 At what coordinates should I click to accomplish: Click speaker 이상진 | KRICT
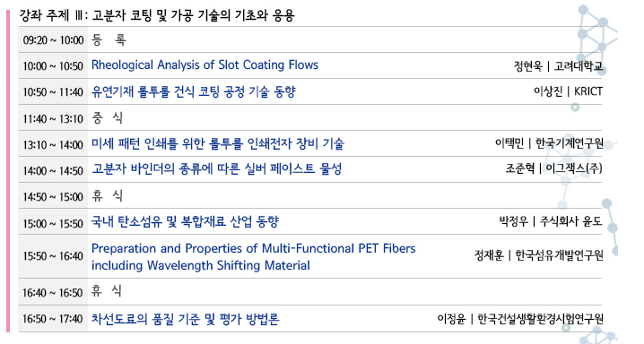[568, 91]
